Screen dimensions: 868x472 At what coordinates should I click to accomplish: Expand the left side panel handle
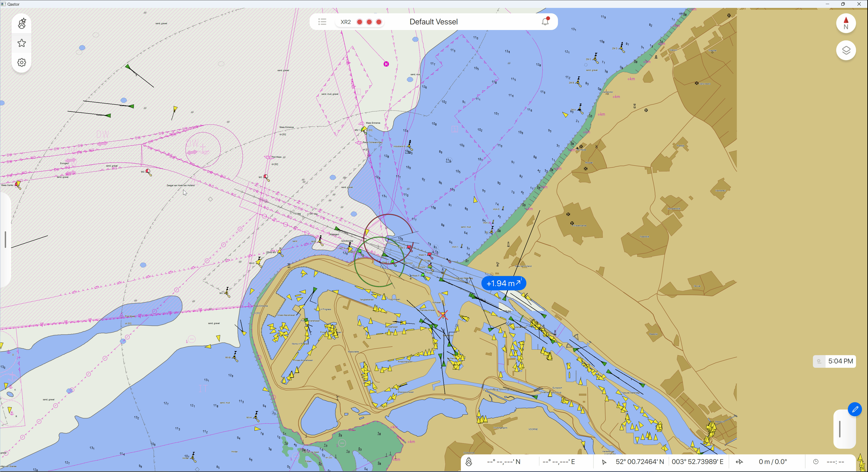coord(5,240)
